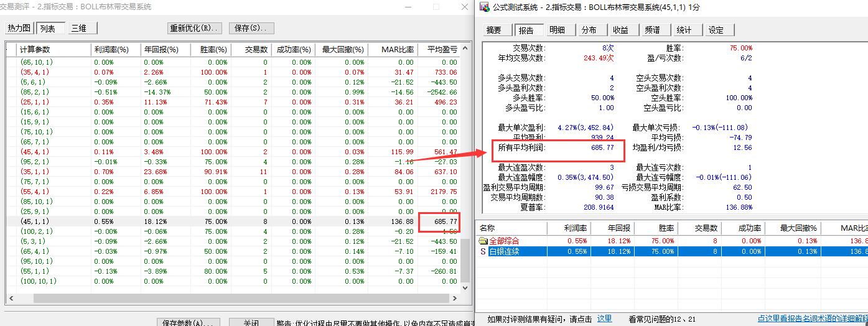Select the (100,10,1) parameter row

233,281
